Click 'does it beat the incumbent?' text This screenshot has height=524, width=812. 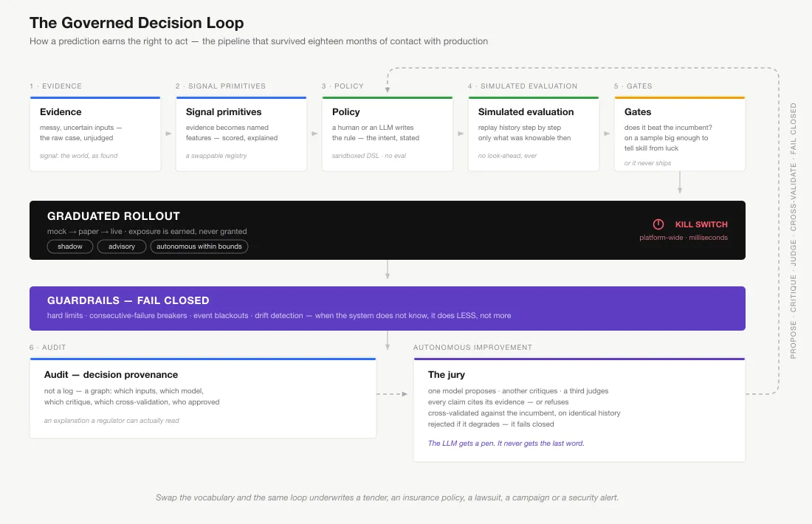(x=668, y=128)
